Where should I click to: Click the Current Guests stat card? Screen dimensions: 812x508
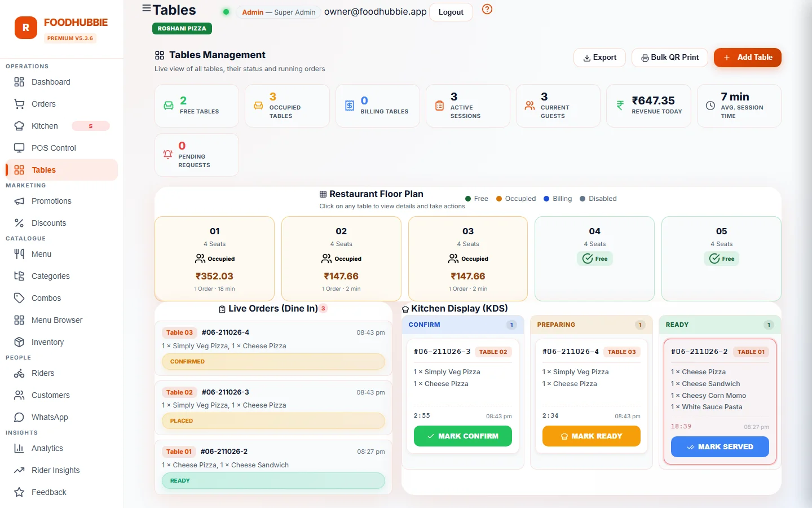pyautogui.click(x=558, y=106)
